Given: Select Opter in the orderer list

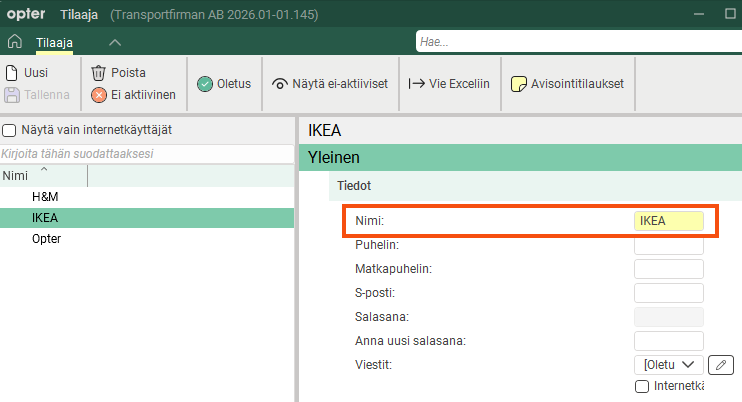Looking at the screenshot, I should [46, 240].
